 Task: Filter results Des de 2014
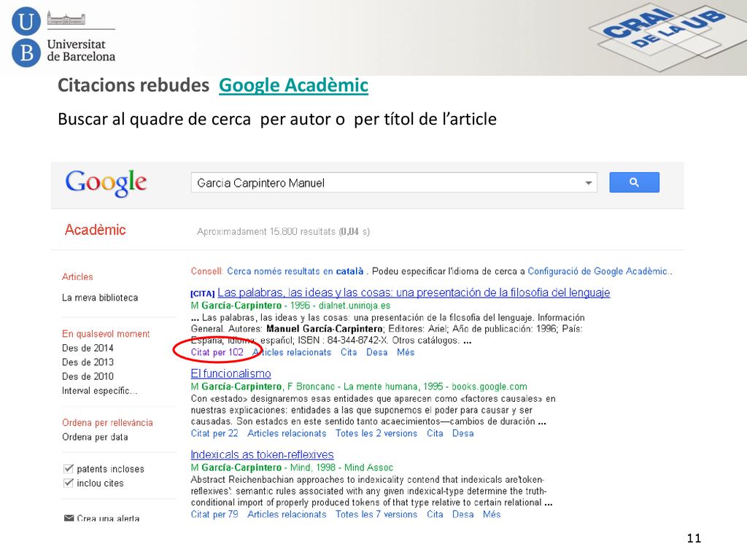point(88,348)
